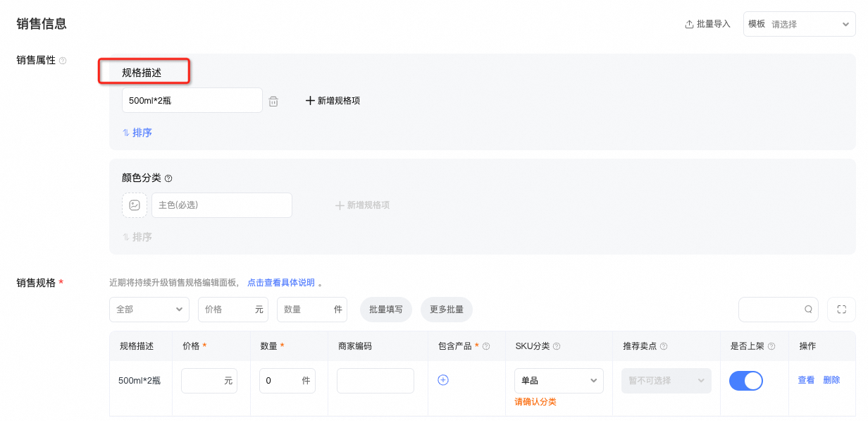This screenshot has height=421, width=868.
Task: Open the 模板 template dropdown
Action: pos(800,24)
